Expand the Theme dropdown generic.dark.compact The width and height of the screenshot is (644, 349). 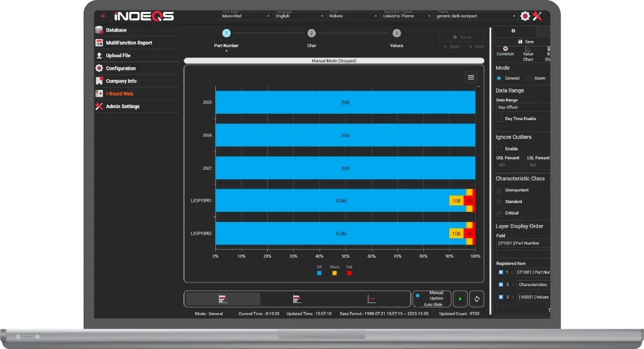pos(476,16)
